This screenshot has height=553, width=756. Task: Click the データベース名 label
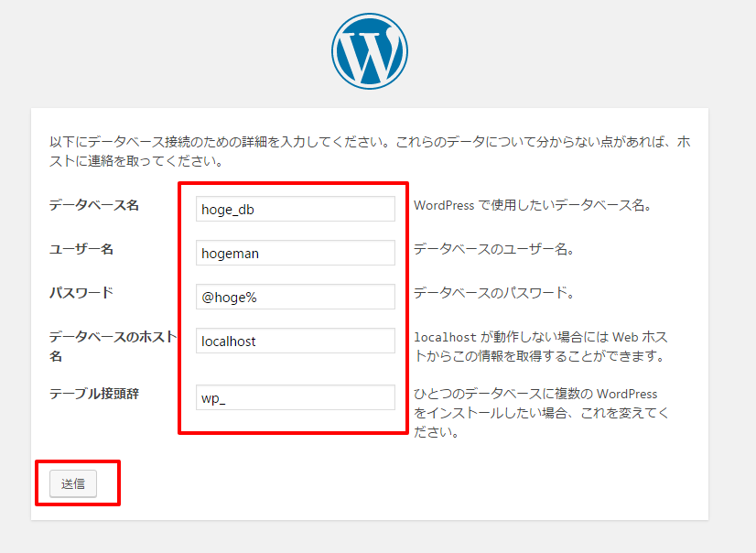[94, 205]
